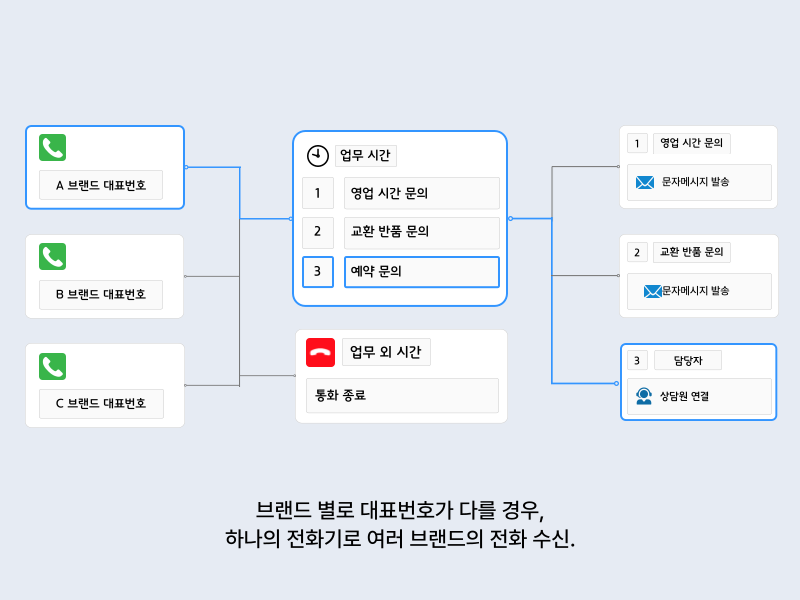Click the envelope icon in 교환 반품 문의 card
This screenshot has width=800, height=600.
coord(653,291)
